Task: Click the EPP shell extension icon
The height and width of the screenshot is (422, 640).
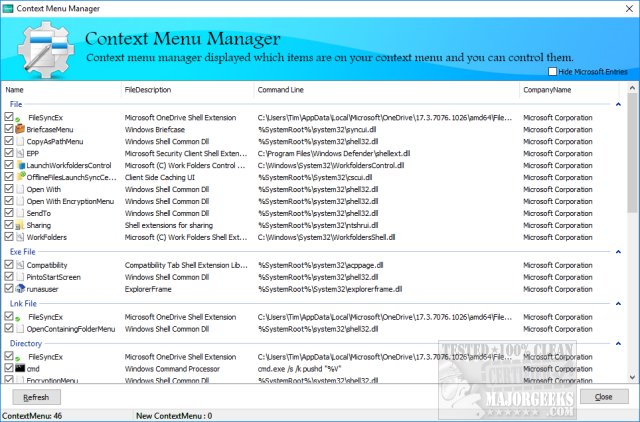Action: (20, 153)
